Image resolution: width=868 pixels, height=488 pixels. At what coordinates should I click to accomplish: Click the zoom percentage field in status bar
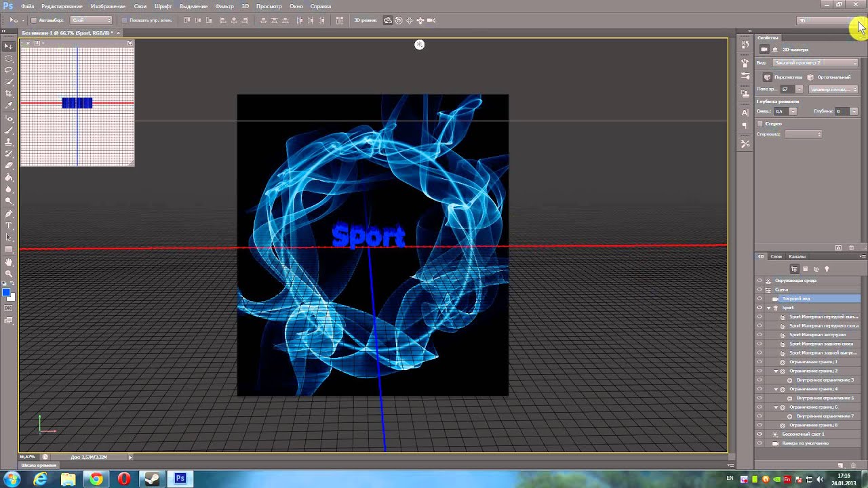point(28,457)
